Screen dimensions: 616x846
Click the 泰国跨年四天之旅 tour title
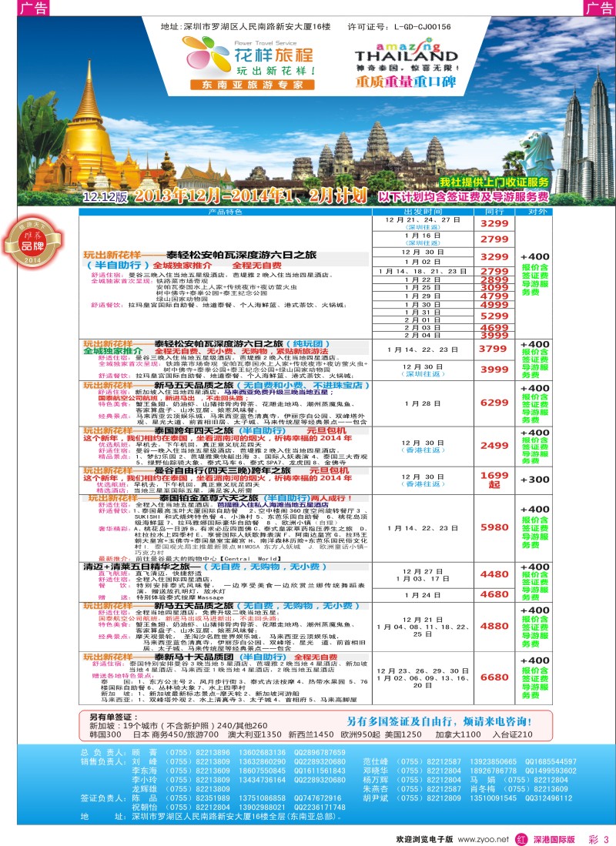click(x=194, y=430)
